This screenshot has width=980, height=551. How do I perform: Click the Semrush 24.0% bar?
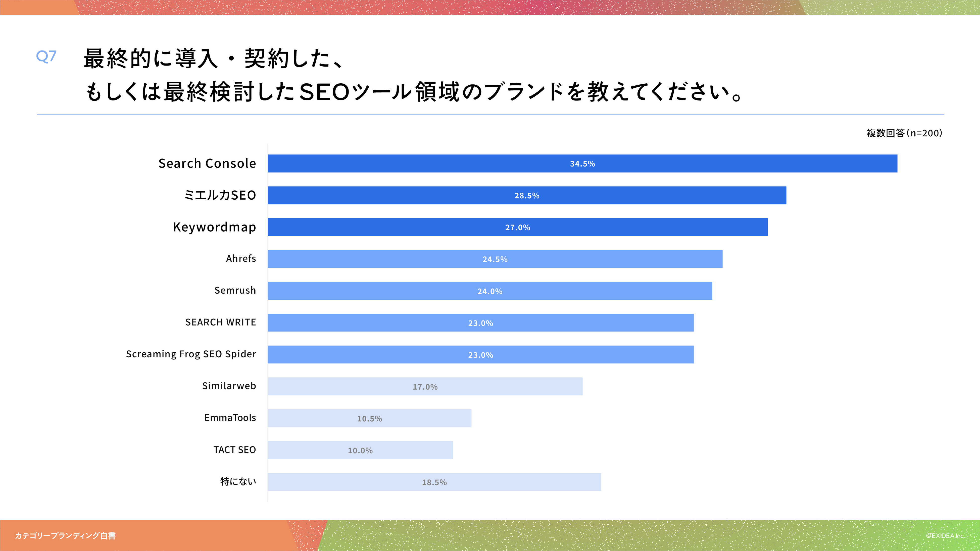489,291
